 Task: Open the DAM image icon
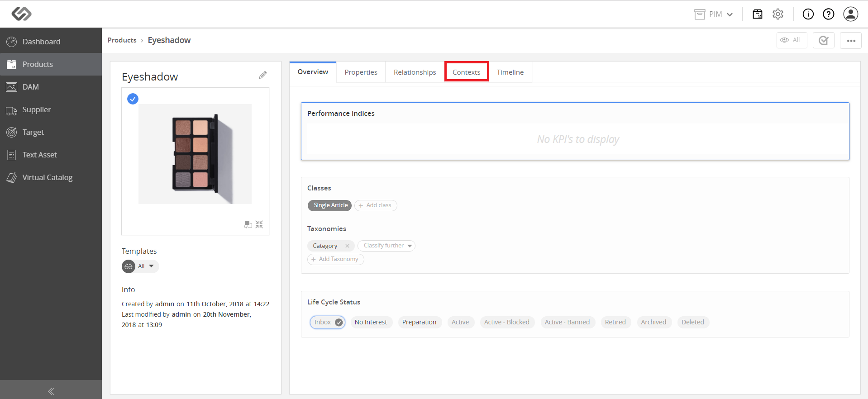point(12,87)
